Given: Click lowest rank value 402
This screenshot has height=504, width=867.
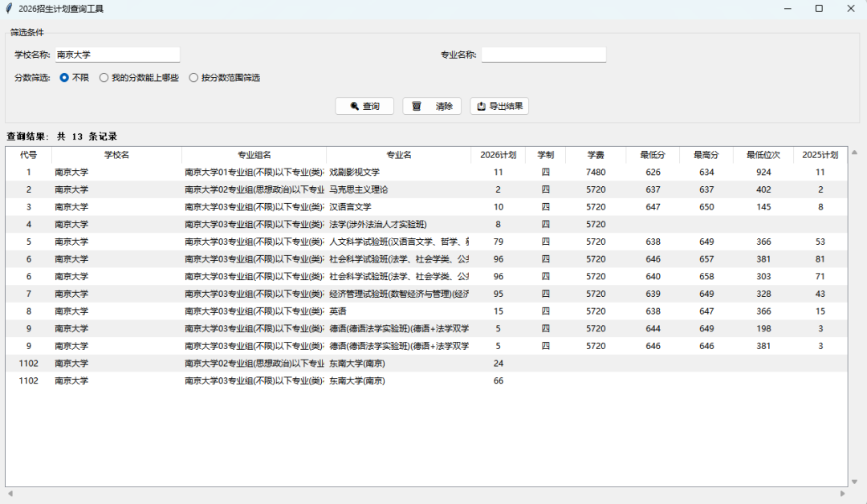Looking at the screenshot, I should 763,189.
